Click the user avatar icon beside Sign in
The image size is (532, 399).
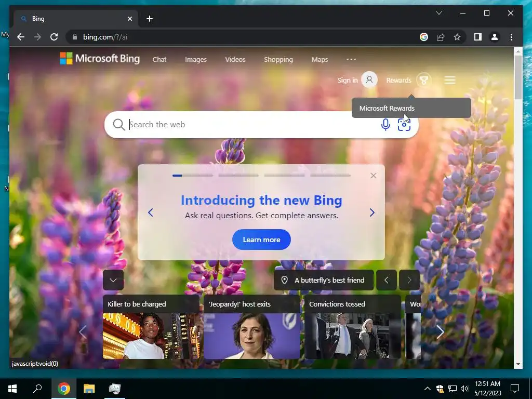tap(369, 80)
